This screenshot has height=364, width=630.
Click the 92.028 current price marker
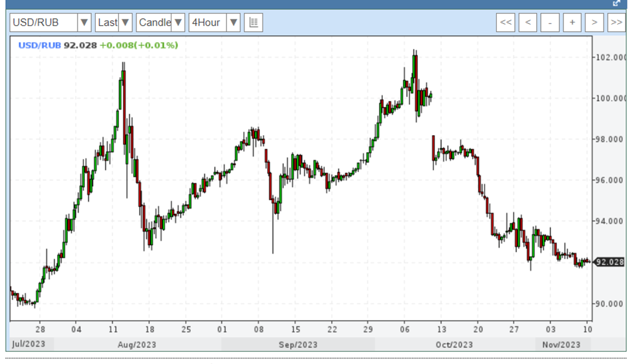(609, 262)
